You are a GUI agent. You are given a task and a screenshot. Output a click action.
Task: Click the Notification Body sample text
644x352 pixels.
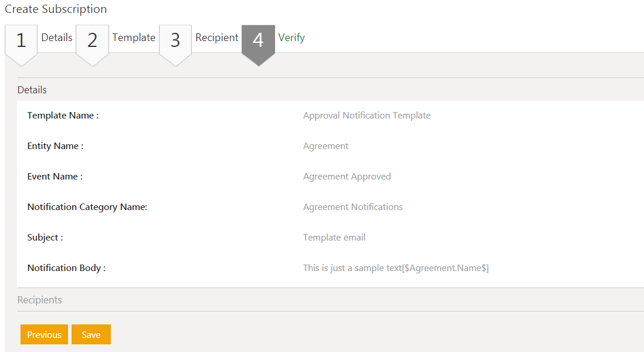click(396, 268)
